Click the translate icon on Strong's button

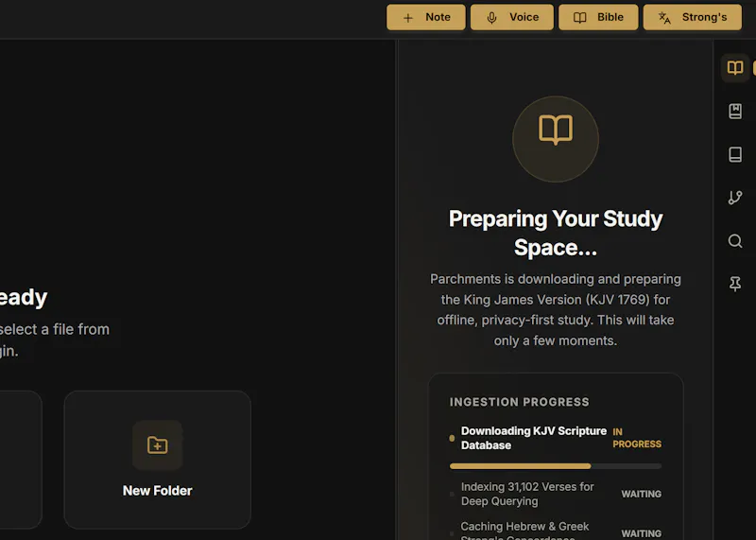point(664,18)
